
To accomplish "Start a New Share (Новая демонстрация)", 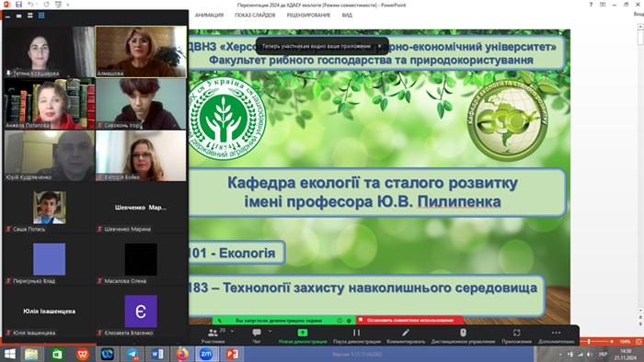I will [303, 335].
